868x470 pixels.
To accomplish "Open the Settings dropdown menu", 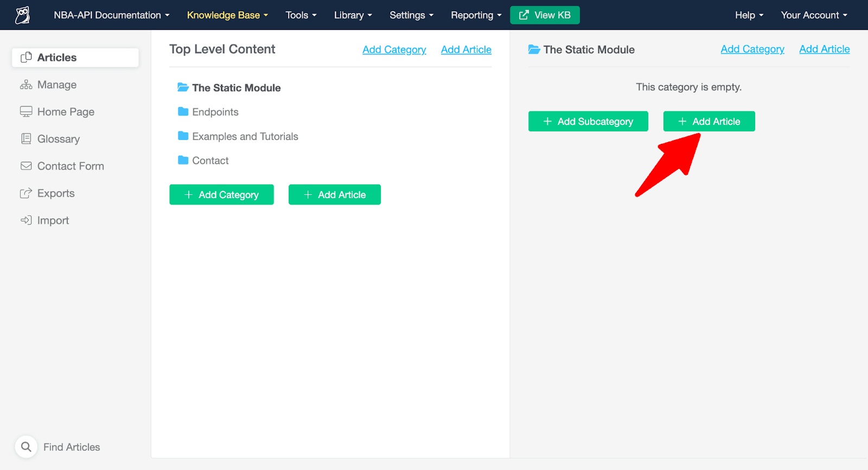I will (x=412, y=15).
